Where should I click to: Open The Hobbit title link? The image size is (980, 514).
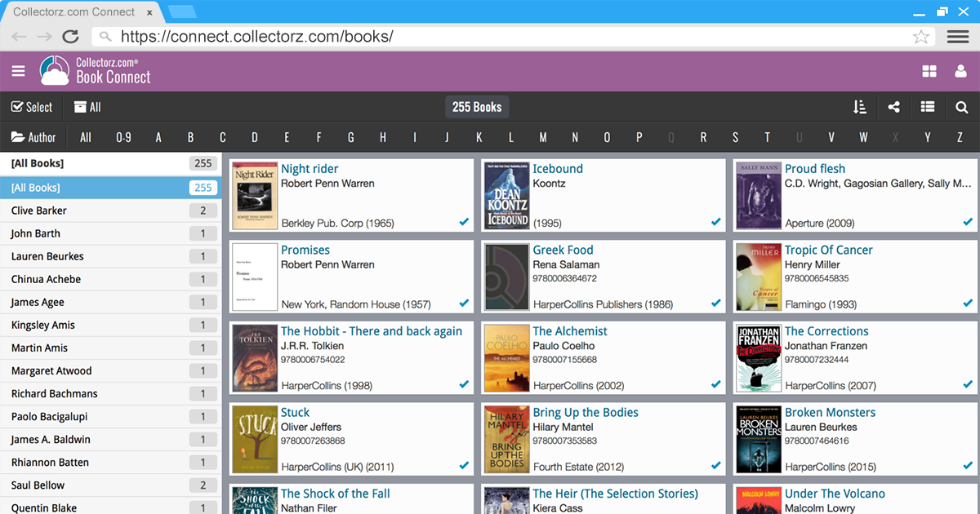point(372,331)
